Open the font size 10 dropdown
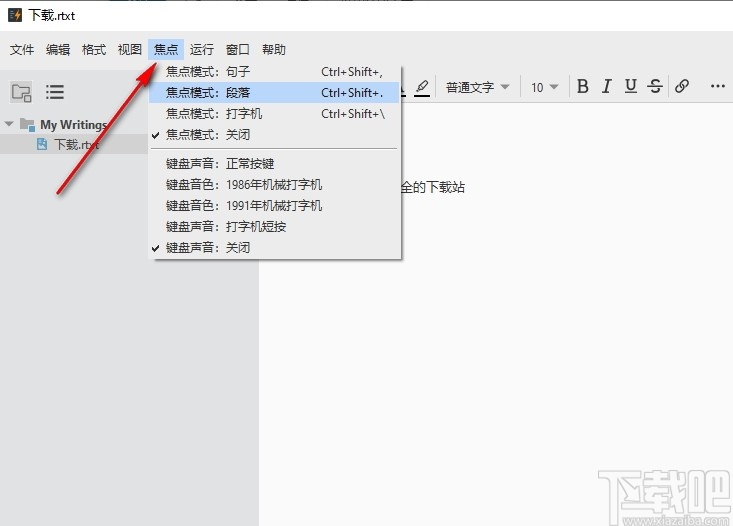Viewport: 733px width, 526px height. pyautogui.click(x=544, y=87)
